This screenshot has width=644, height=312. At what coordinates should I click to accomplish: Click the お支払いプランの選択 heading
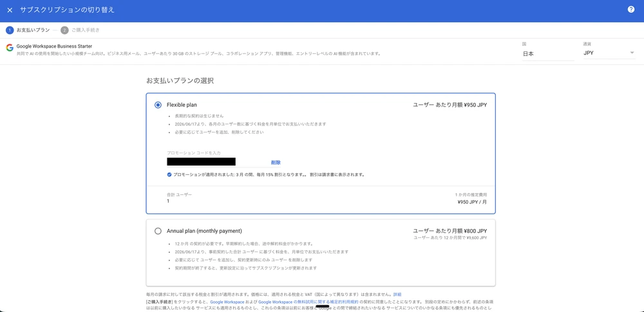[180, 81]
